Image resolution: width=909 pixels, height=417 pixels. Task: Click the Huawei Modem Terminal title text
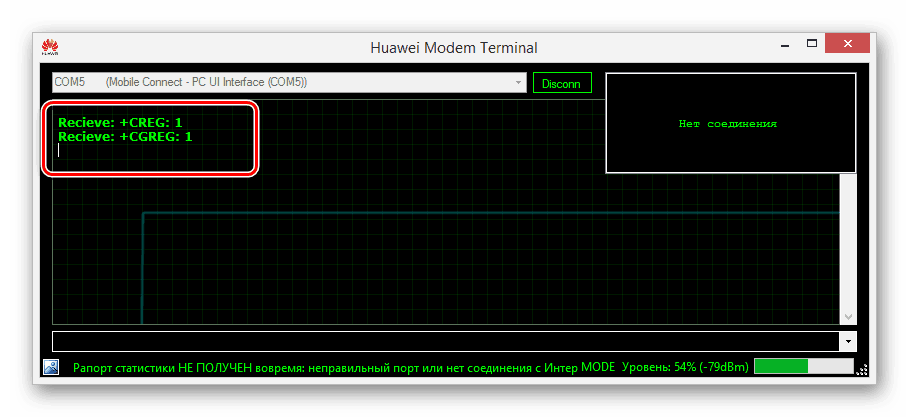tap(454, 48)
